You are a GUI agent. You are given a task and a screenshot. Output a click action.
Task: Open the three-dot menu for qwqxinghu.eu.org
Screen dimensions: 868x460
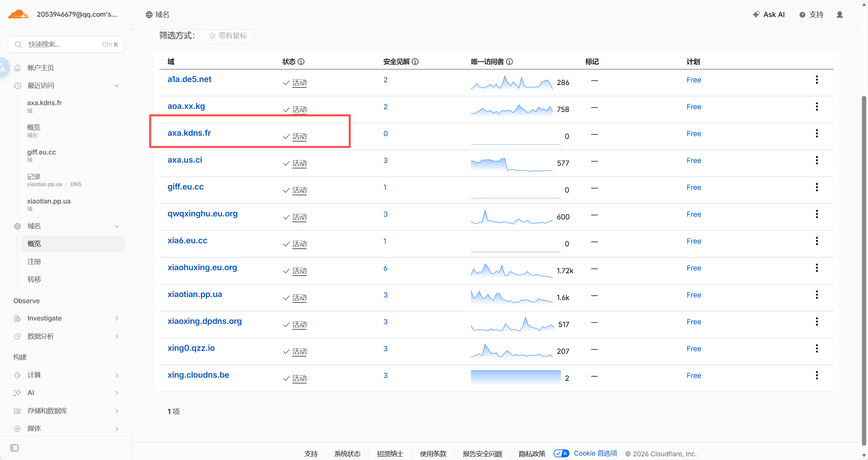(817, 214)
